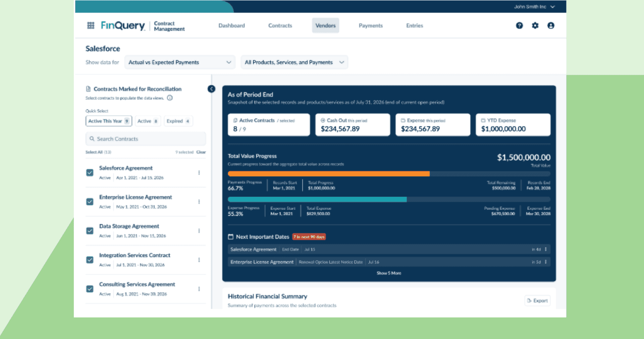Go to the Vendors tab
Viewport: 644px width, 339px height.
(325, 25)
